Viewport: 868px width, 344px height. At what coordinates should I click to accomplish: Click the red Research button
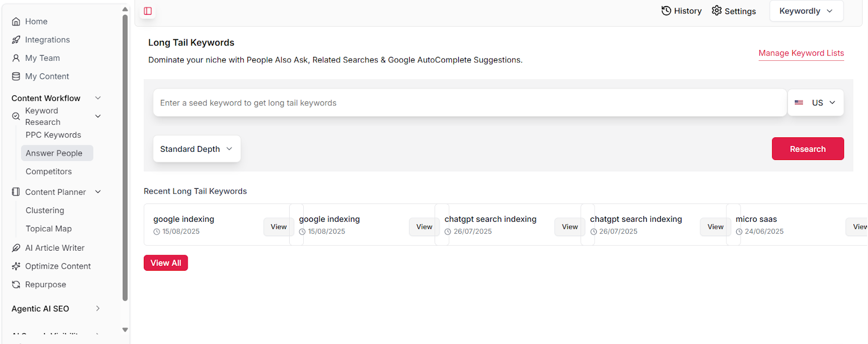tap(807, 149)
